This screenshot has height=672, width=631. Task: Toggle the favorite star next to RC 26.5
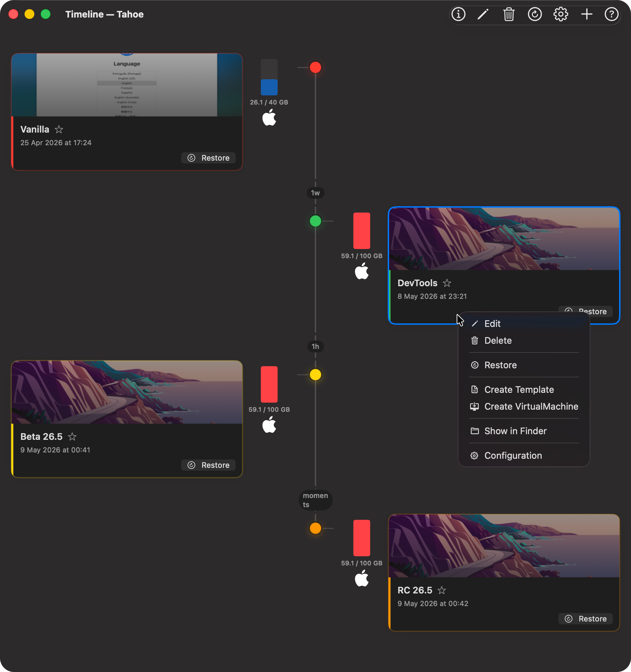pyautogui.click(x=442, y=590)
